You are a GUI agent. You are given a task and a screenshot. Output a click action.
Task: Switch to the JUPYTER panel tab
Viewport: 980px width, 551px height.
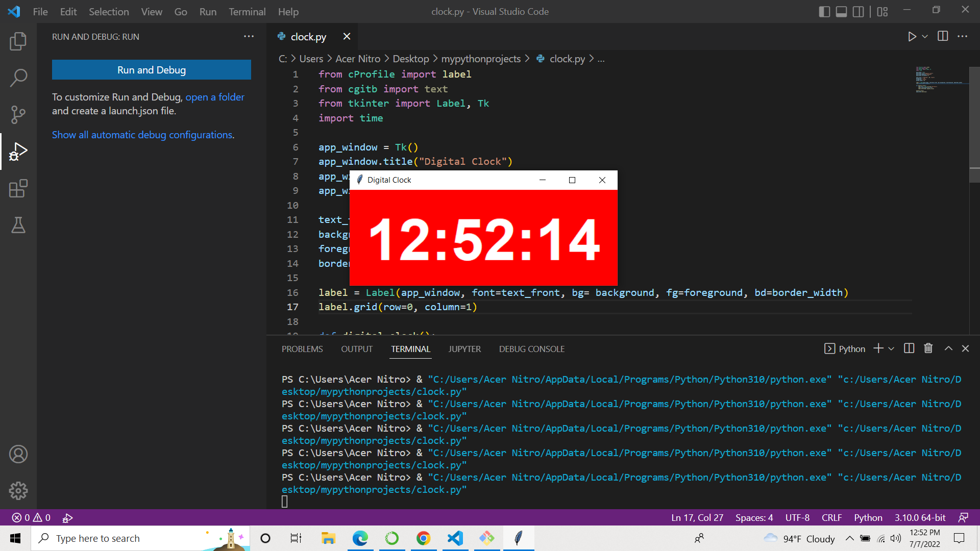tap(464, 349)
